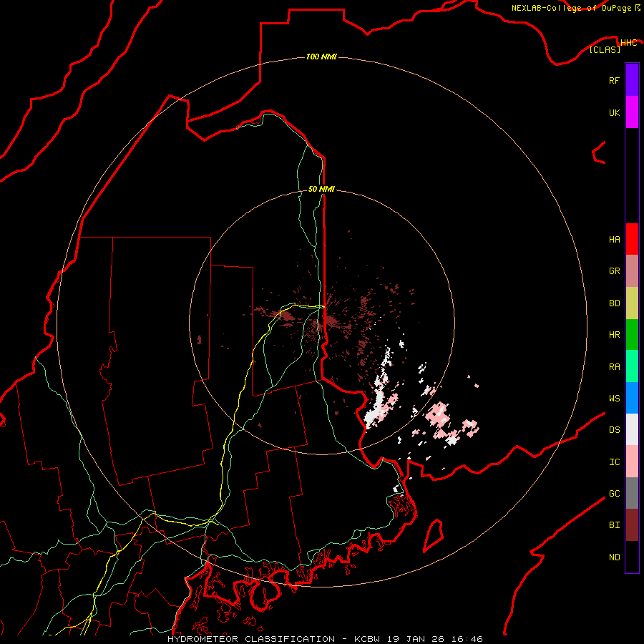This screenshot has width=644, height=644.
Task: Click the IC legend label
Action: [614, 462]
